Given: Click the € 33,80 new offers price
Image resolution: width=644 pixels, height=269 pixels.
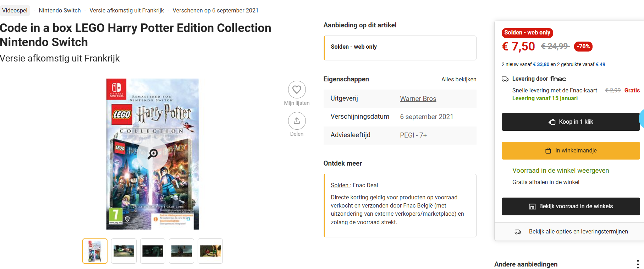Looking at the screenshot, I should tap(541, 65).
